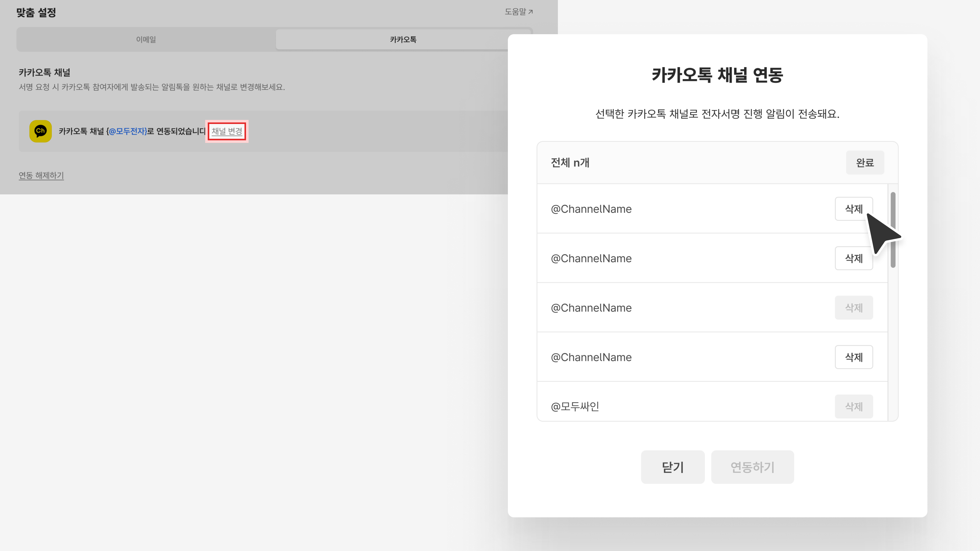This screenshot has width=980, height=551.
Task: Click the 연동 해제하기 link
Action: point(41,175)
